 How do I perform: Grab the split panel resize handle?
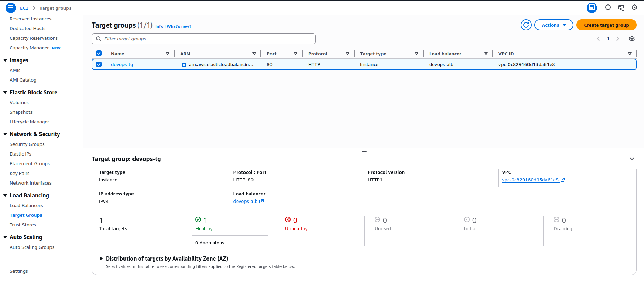click(364, 151)
